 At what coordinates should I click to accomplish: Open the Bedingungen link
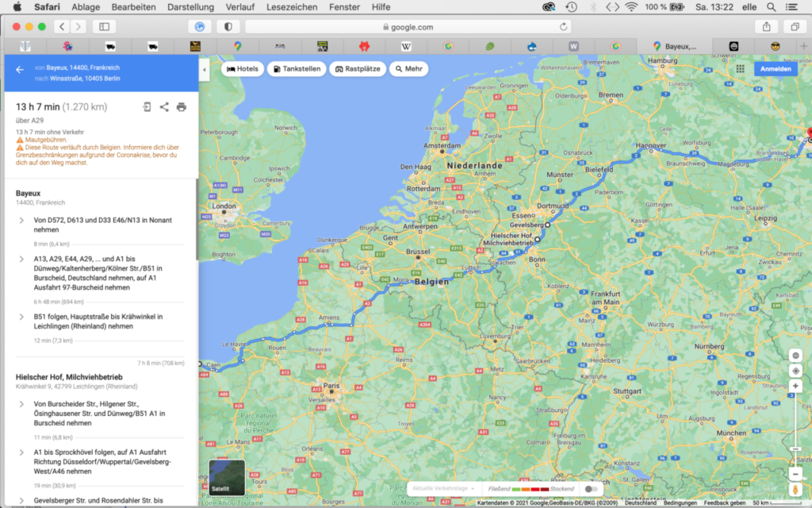[x=680, y=502]
